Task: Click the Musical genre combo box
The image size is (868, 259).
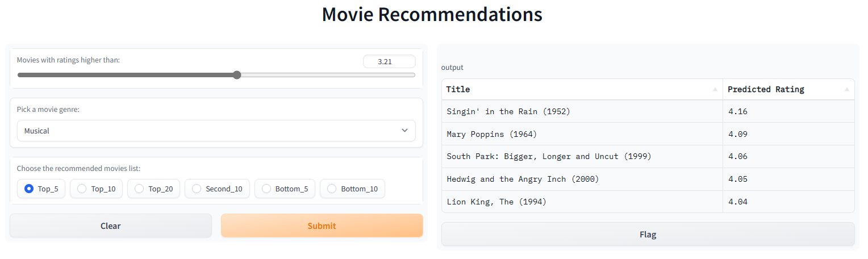Action: 210,131
